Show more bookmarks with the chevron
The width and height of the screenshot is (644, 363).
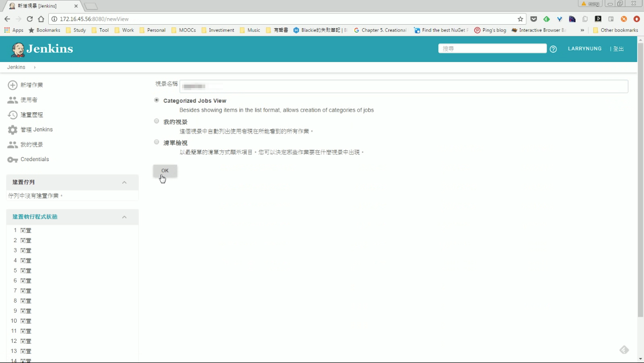tap(582, 30)
